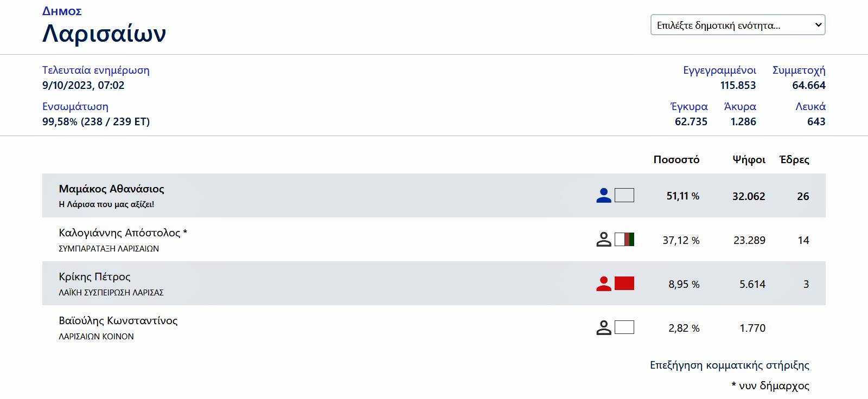Screen dimensions: 868x399
Task: Click red person icon for Κρίκης Πέτρος
Action: [603, 284]
